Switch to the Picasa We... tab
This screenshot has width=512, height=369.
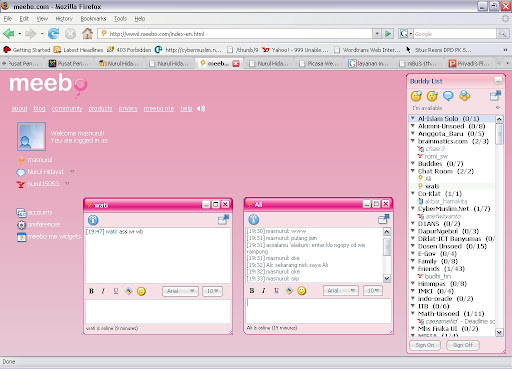(319, 63)
